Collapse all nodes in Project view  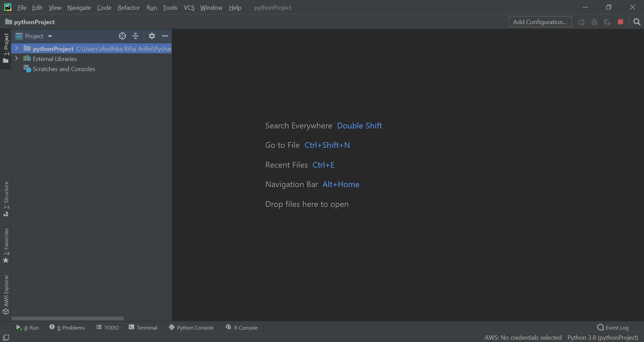coord(136,36)
